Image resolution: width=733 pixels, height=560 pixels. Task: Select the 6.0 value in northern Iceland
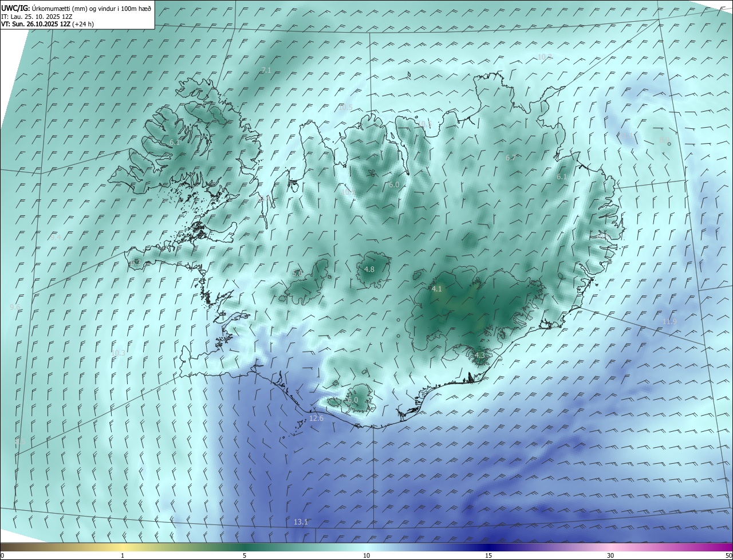[394, 185]
